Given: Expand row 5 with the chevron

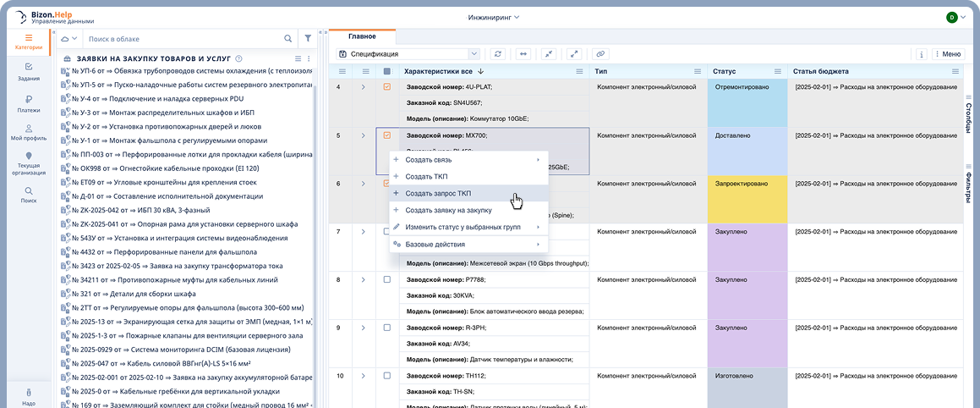Looking at the screenshot, I should 363,135.
